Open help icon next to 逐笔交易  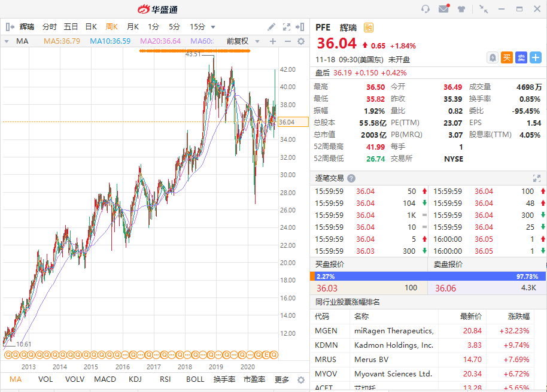coord(351,178)
